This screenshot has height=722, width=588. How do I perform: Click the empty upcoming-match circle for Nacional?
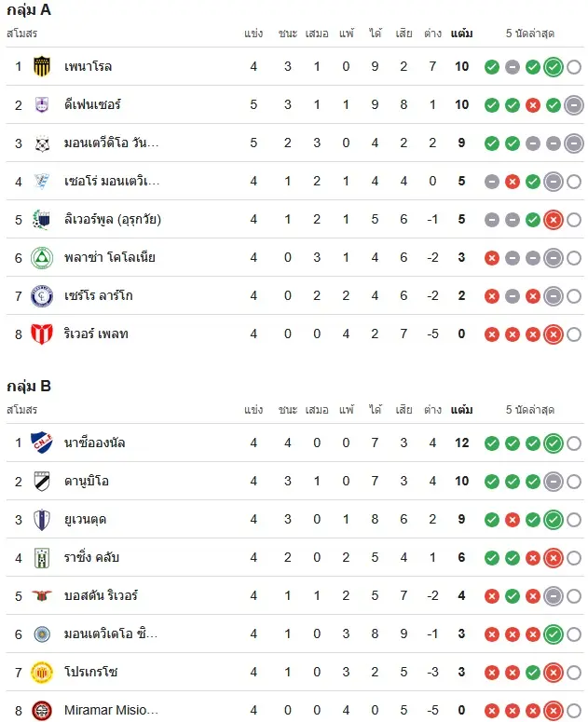574,443
